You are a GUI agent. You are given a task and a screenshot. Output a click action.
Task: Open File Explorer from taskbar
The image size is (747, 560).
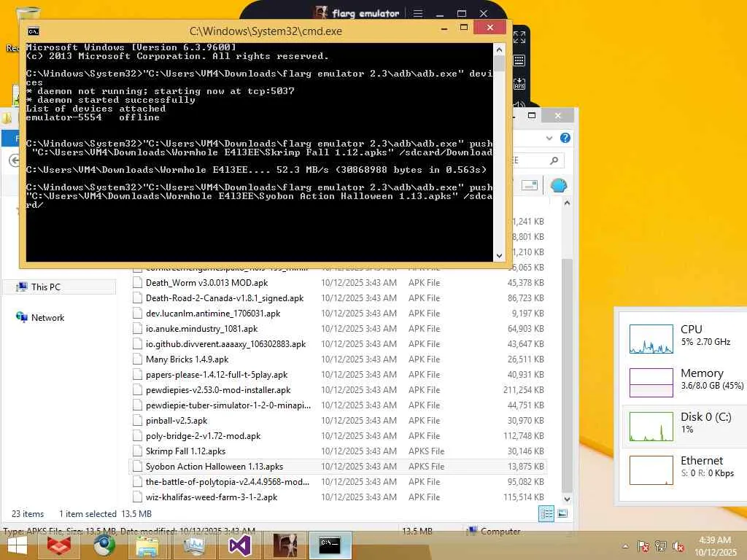[x=147, y=545]
